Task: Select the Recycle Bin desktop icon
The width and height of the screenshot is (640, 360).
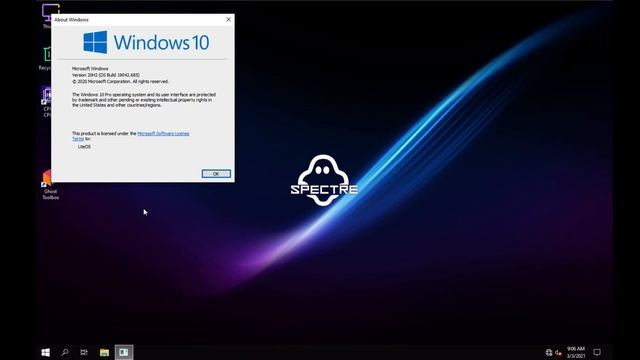Action: point(46,59)
